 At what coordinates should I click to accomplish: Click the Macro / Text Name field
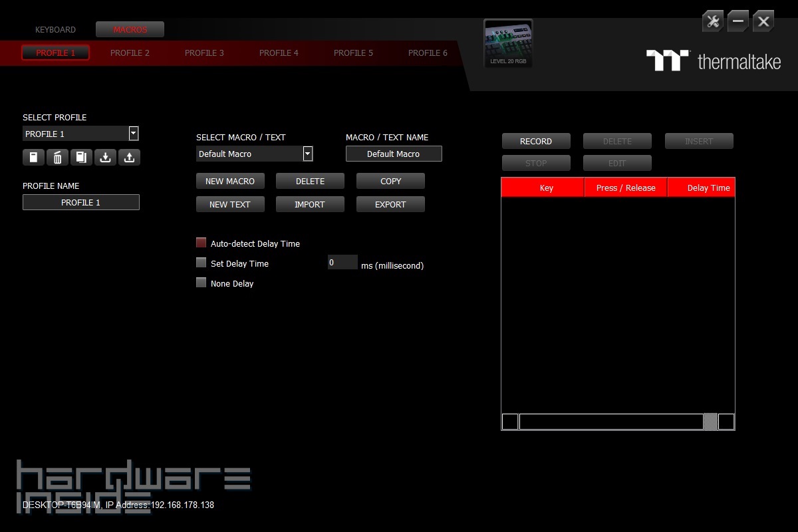coord(394,154)
